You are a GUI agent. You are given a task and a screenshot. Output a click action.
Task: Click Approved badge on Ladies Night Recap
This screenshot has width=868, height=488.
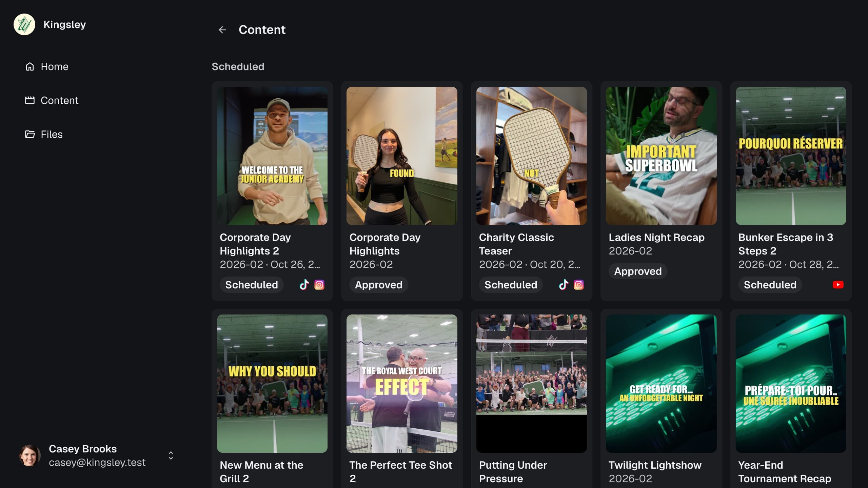click(638, 271)
